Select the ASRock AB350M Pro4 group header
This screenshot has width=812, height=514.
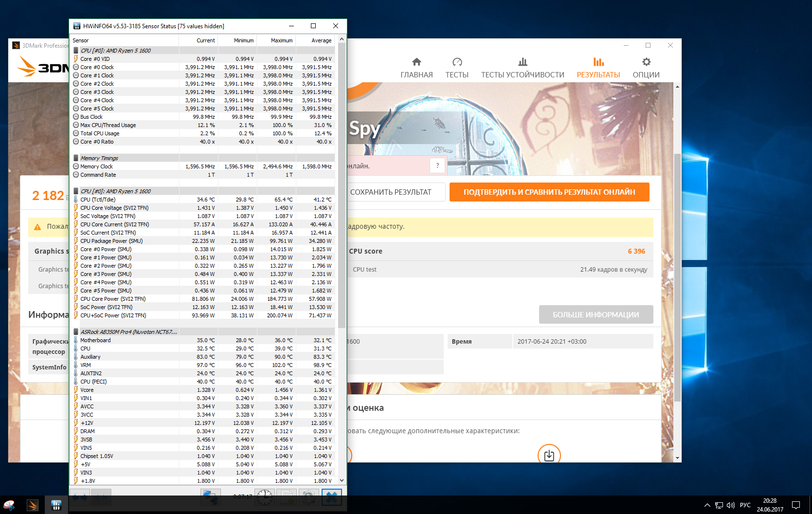pos(203,332)
